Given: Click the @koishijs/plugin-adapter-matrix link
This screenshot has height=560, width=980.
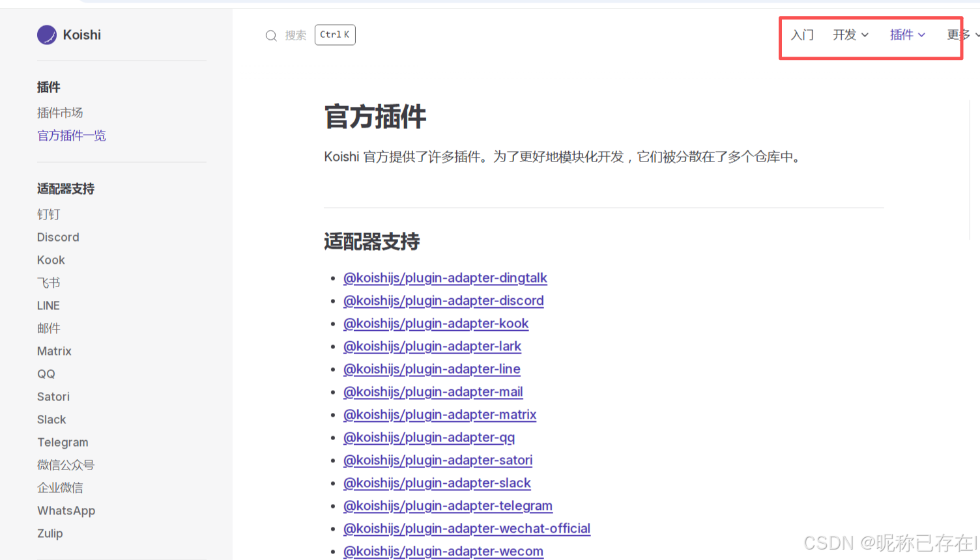Looking at the screenshot, I should click(x=440, y=414).
